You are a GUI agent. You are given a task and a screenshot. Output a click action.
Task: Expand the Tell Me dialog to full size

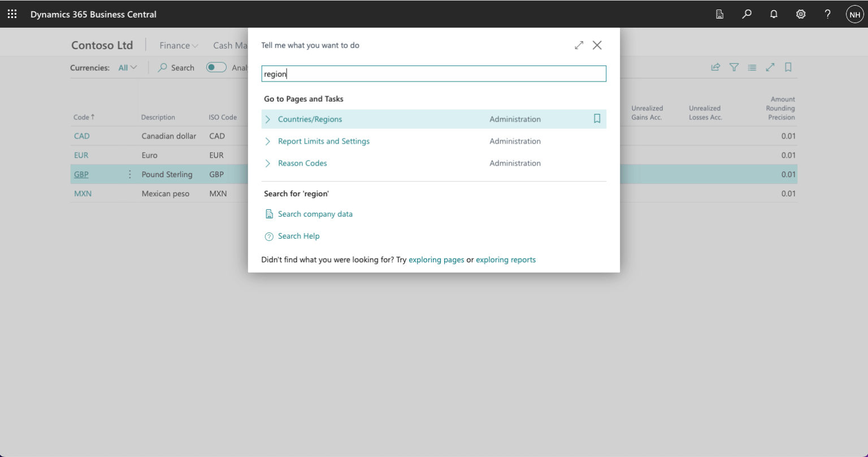coord(579,45)
